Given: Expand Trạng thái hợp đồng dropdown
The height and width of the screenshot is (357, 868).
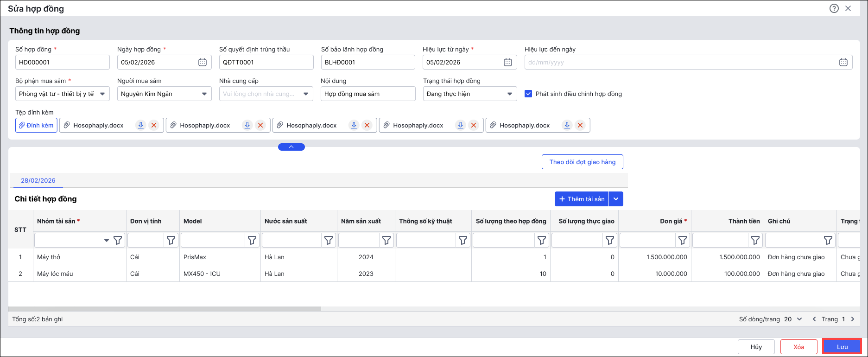Looking at the screenshot, I should point(509,94).
